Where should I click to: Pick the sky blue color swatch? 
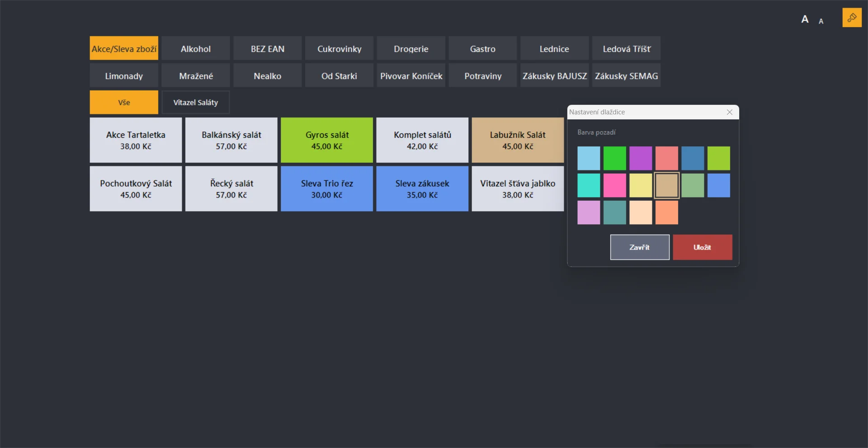pos(589,158)
